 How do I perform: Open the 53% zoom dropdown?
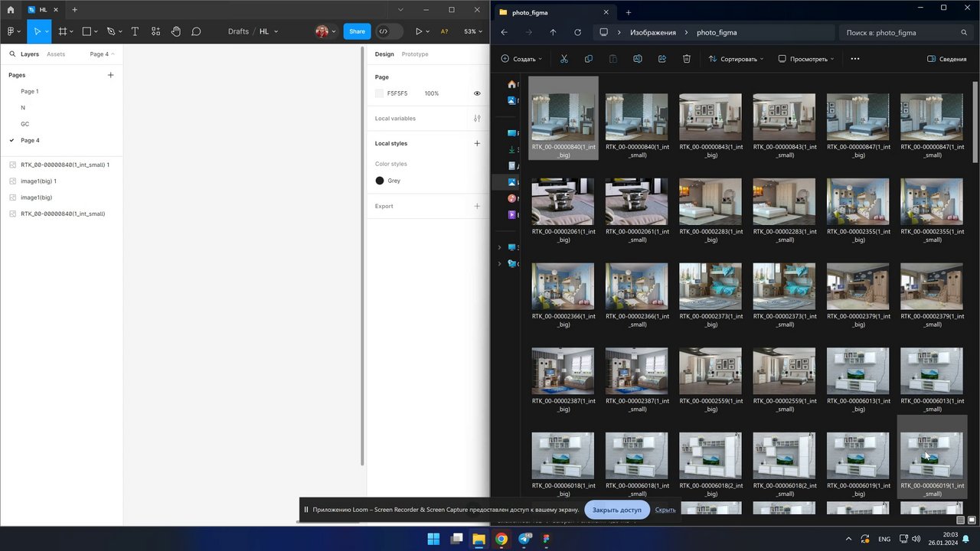(473, 31)
